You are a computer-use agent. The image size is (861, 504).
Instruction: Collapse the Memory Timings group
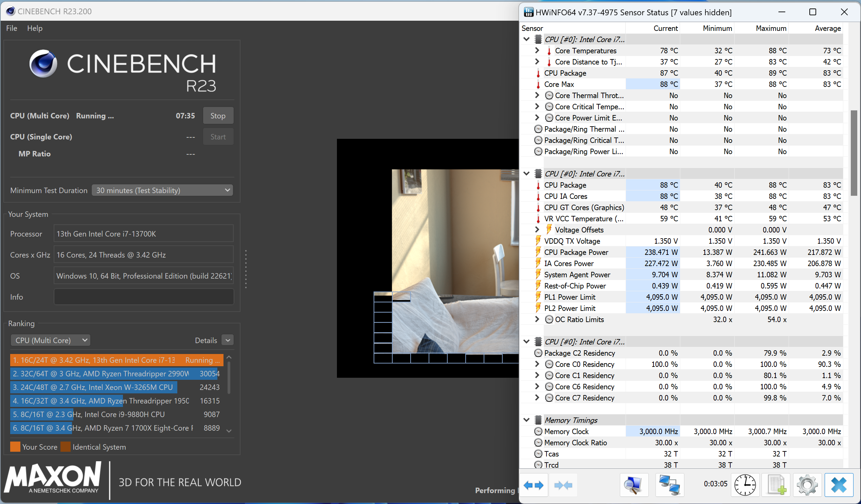pos(526,420)
